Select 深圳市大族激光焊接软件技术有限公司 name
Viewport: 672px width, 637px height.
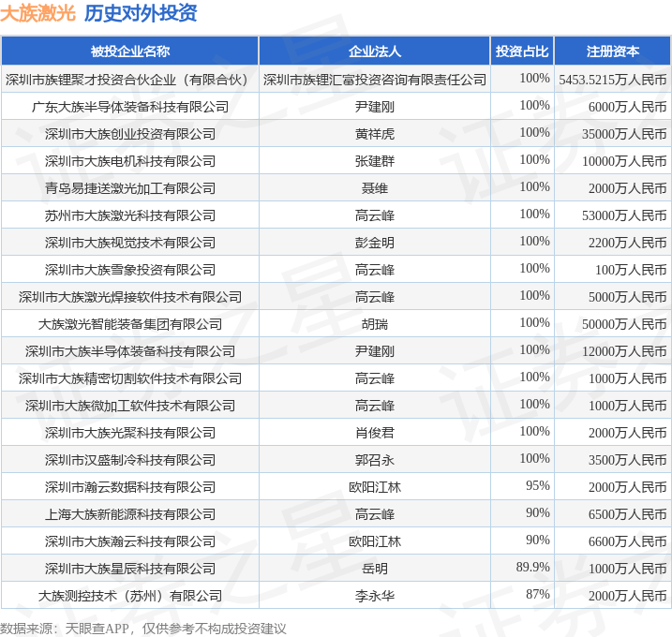tap(130, 297)
